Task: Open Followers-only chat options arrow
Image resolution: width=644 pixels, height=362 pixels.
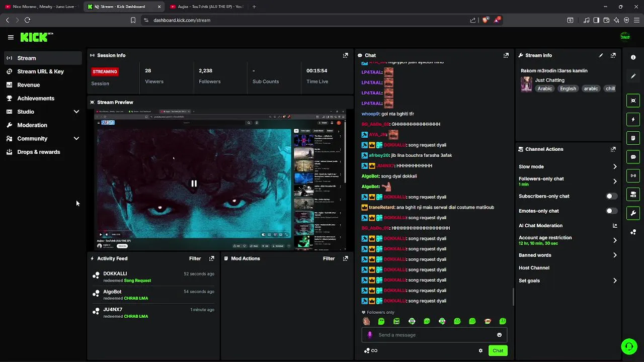Action: click(614, 181)
